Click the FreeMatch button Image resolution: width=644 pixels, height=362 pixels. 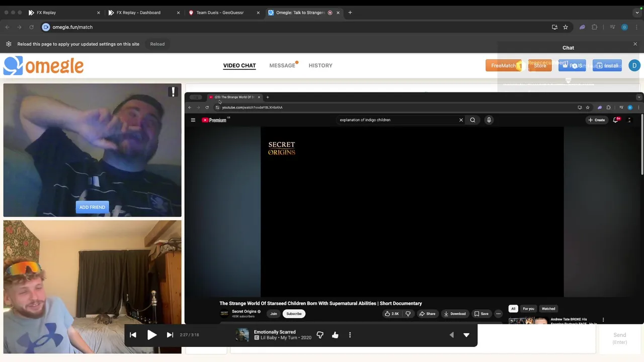(506, 66)
